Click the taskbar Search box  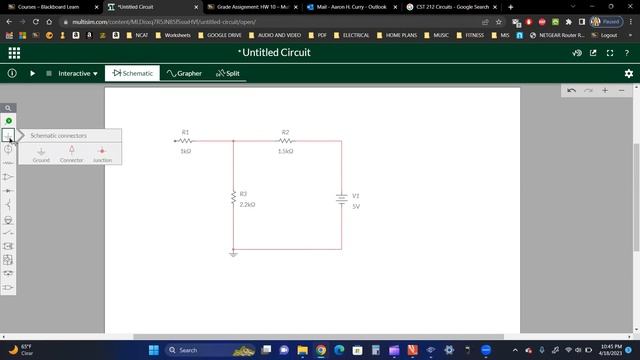(210, 350)
